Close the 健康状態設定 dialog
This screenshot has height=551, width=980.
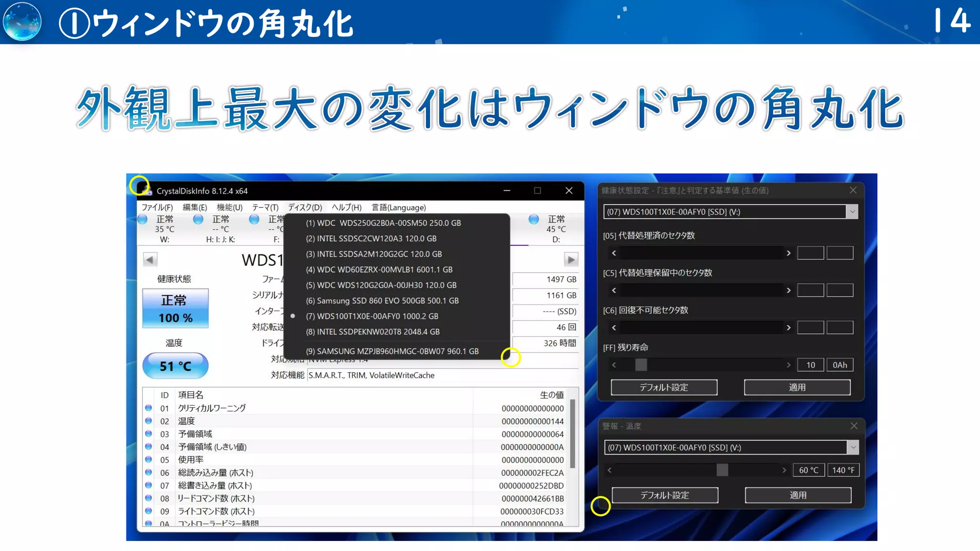(x=853, y=190)
